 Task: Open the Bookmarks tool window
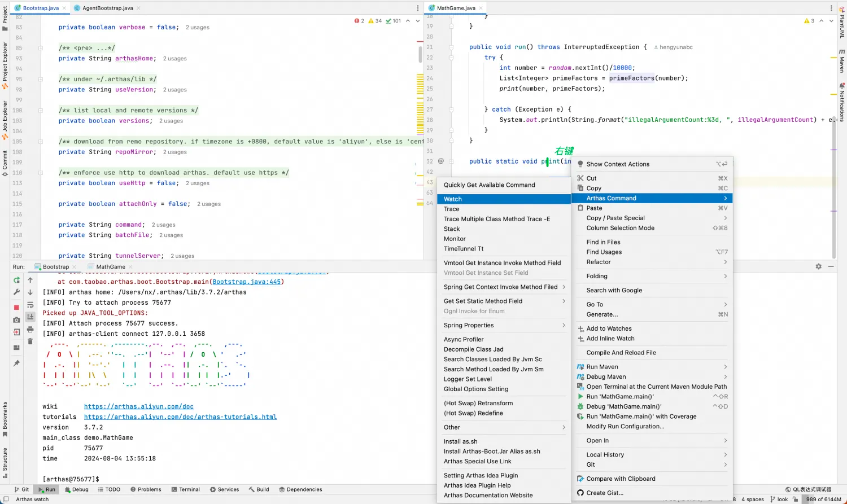tap(5, 419)
